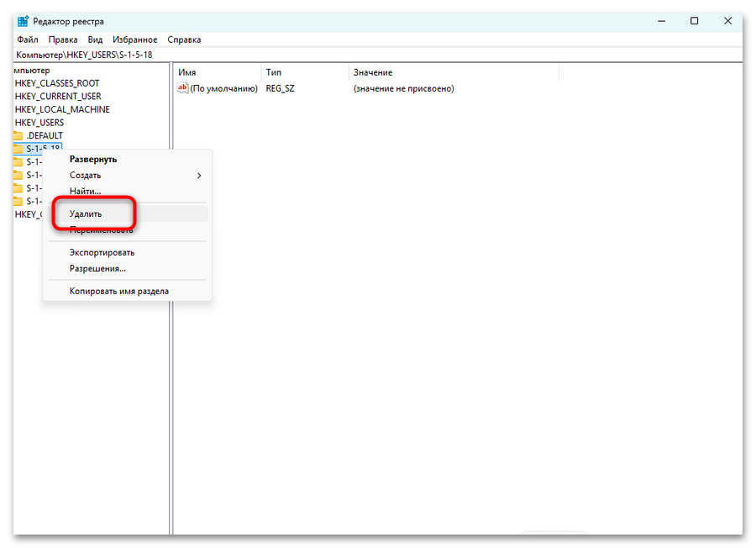Close the Registry Editor window

727,21
